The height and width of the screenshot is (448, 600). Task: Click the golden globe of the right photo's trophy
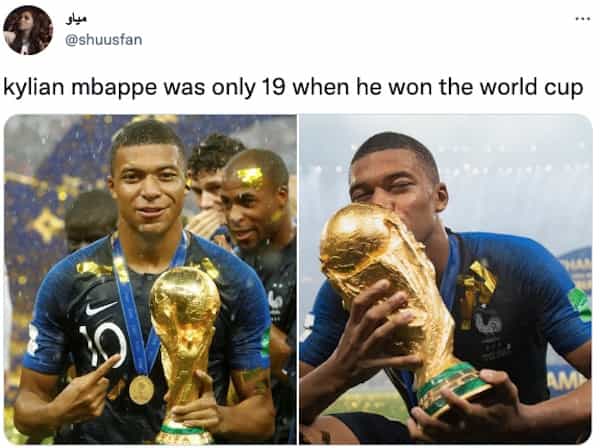coord(354,238)
